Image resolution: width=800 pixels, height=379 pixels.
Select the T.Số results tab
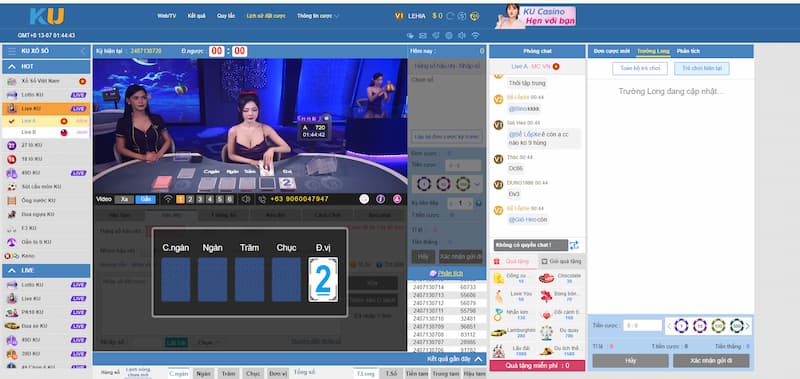(391, 373)
